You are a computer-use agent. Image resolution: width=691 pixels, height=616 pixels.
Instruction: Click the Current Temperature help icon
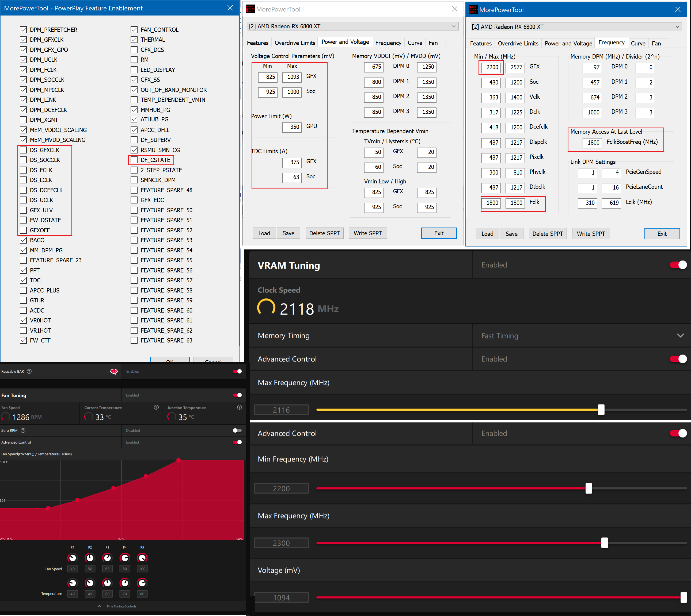click(x=156, y=407)
